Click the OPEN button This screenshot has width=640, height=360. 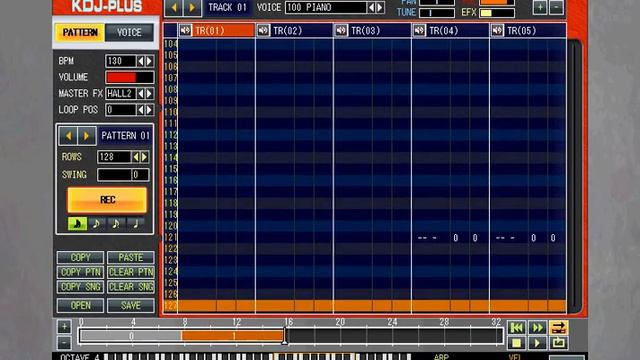[80, 305]
